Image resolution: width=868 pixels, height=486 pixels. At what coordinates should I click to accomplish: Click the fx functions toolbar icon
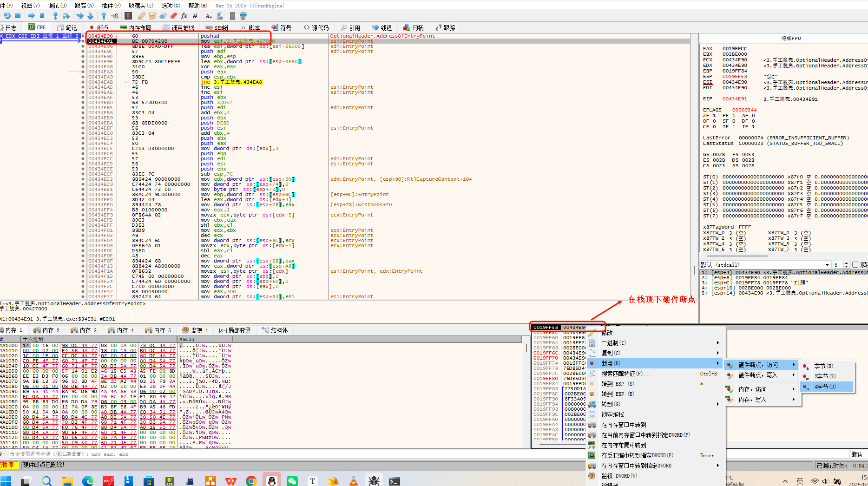pyautogui.click(x=184, y=16)
